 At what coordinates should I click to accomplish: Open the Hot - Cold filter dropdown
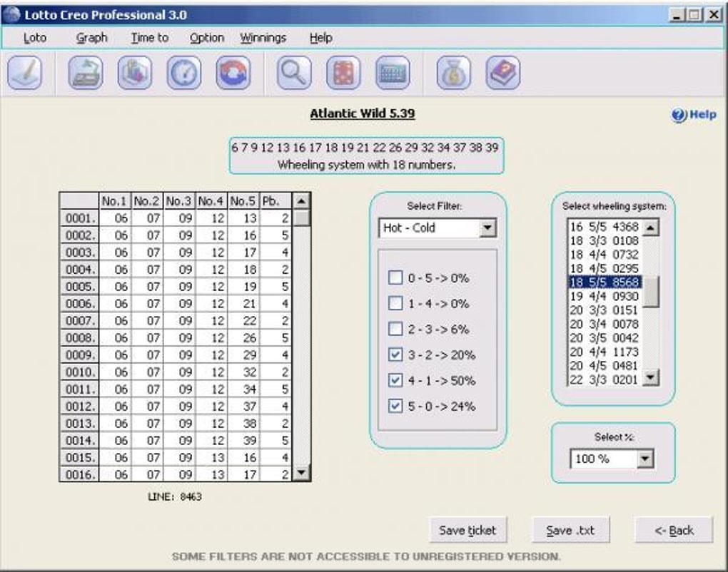(487, 228)
